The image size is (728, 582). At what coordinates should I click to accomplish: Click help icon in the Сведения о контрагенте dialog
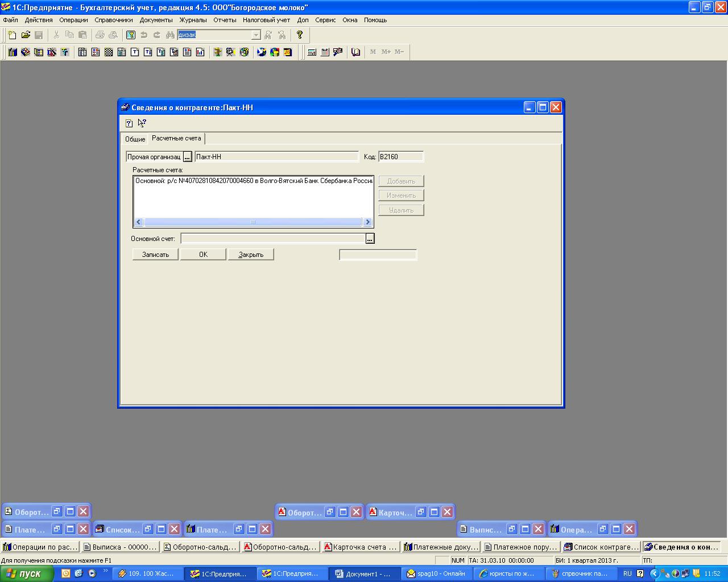pos(129,123)
